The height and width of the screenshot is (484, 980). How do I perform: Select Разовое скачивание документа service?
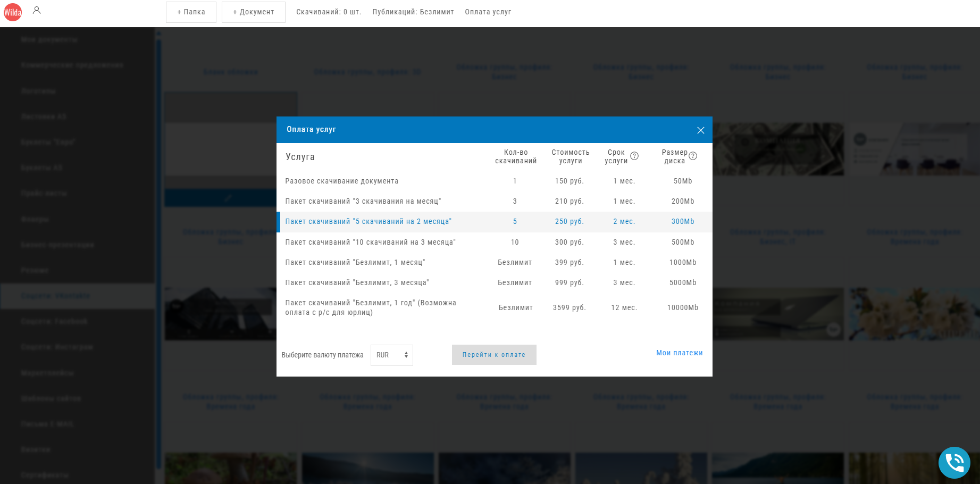pyautogui.click(x=495, y=181)
